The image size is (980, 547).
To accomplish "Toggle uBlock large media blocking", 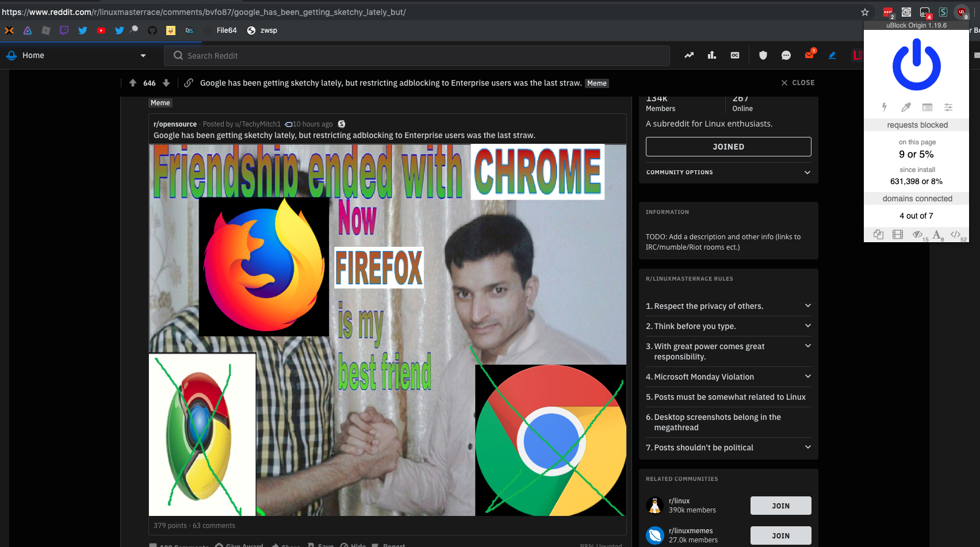I will tap(898, 234).
